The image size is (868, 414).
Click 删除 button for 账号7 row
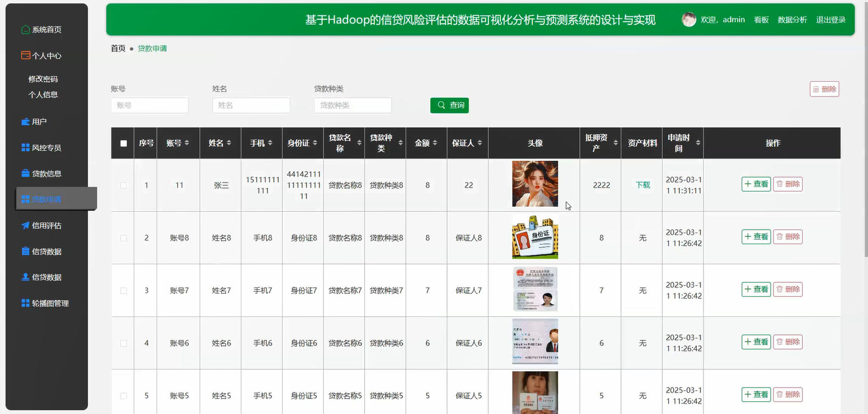coord(788,290)
